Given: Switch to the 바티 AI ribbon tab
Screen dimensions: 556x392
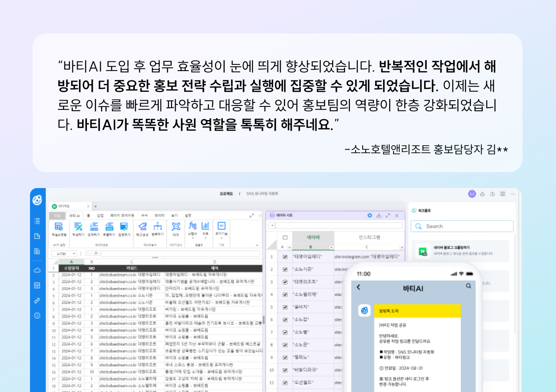Looking at the screenshot, I should pyautogui.click(x=75, y=215).
